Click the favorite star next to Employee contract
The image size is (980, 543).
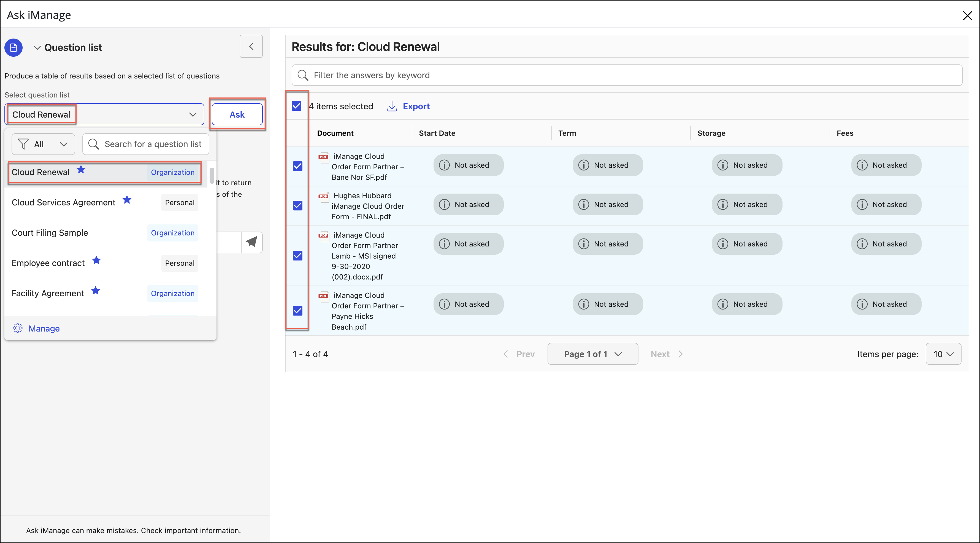click(x=97, y=260)
